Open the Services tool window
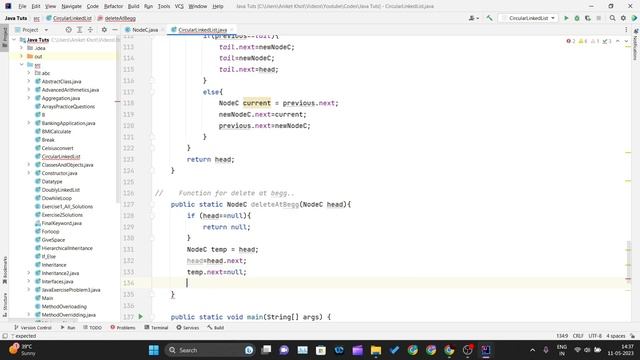 188,328
